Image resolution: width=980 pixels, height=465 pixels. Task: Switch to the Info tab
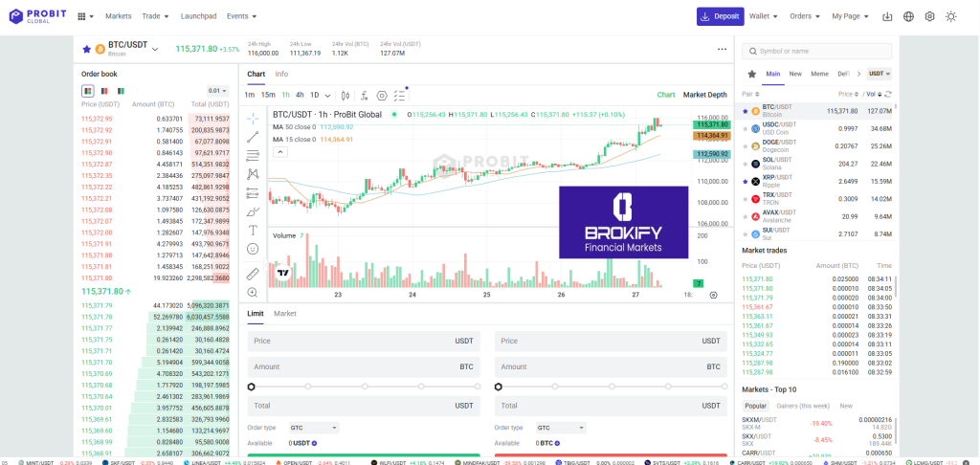tap(282, 74)
